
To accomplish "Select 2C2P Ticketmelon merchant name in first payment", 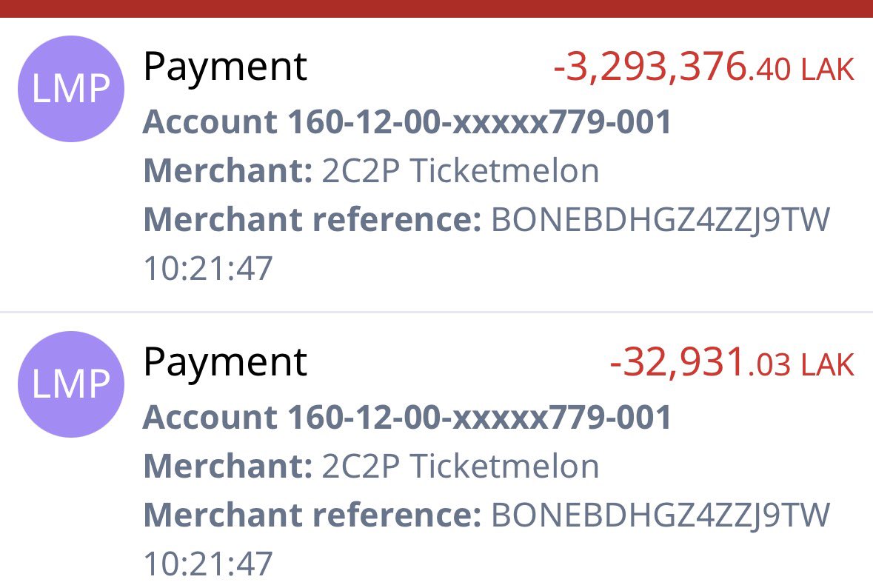I will pos(461,170).
